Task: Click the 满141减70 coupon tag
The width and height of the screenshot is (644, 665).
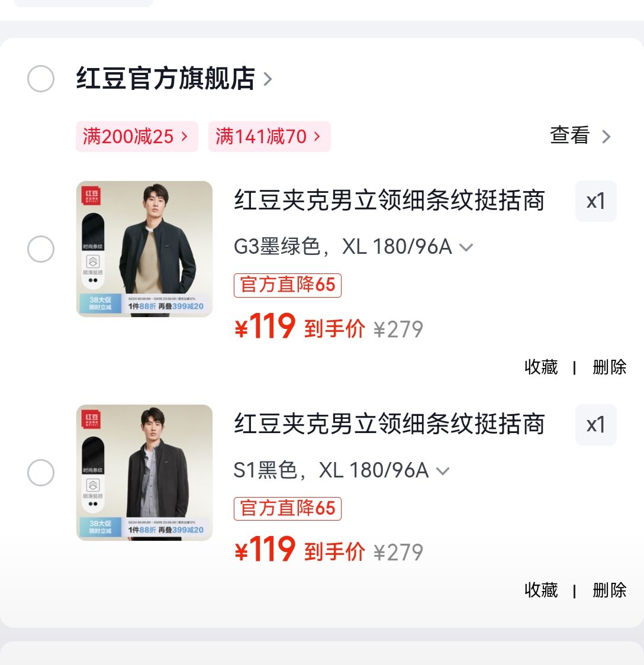Action: (269, 137)
